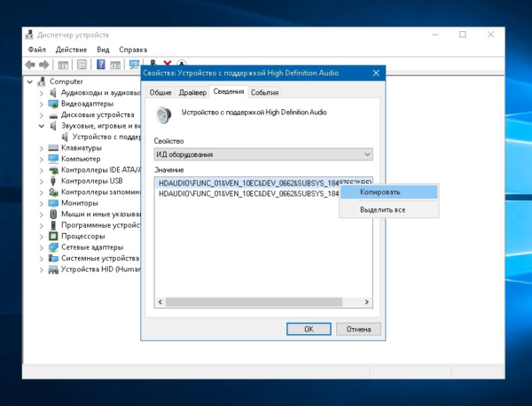Click the Отмена button

358,329
